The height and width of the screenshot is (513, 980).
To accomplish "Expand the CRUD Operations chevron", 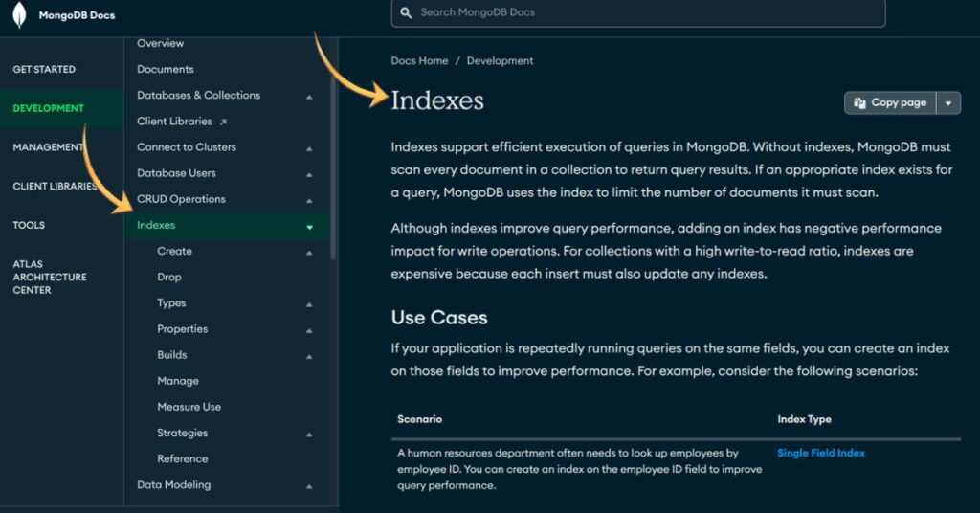I will pos(309,201).
